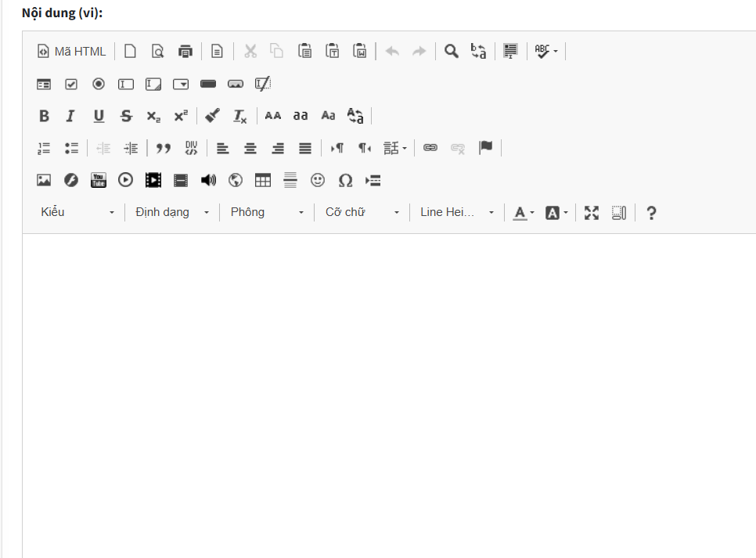
Task: Insert a text field
Action: (x=126, y=84)
